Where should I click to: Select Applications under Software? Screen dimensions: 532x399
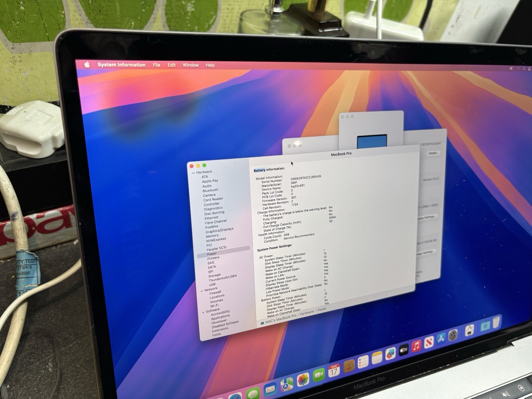(x=220, y=317)
